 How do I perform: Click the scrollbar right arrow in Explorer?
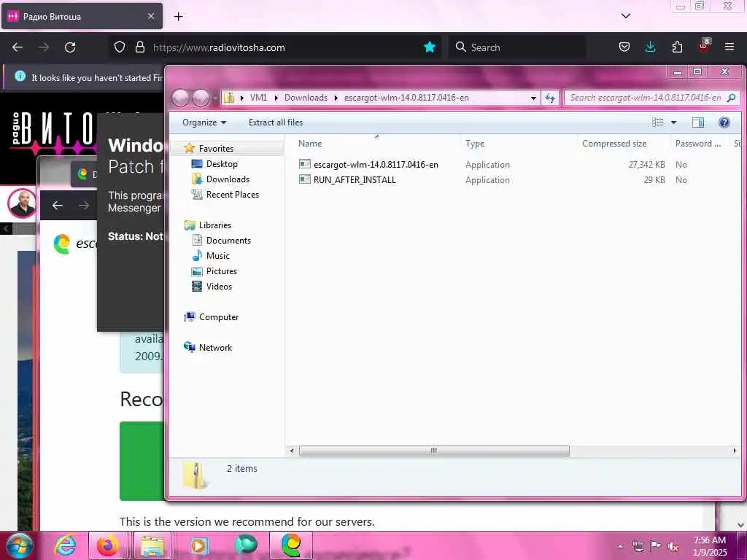tap(734, 451)
